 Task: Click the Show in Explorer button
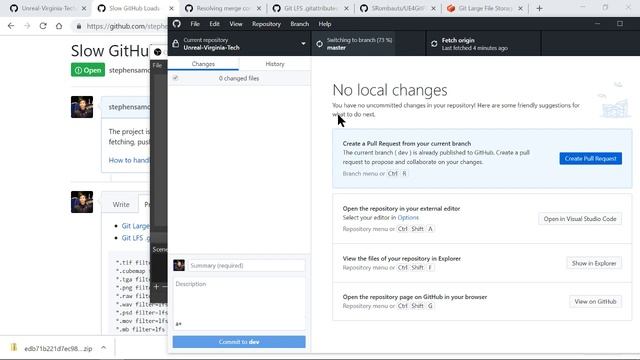click(594, 263)
